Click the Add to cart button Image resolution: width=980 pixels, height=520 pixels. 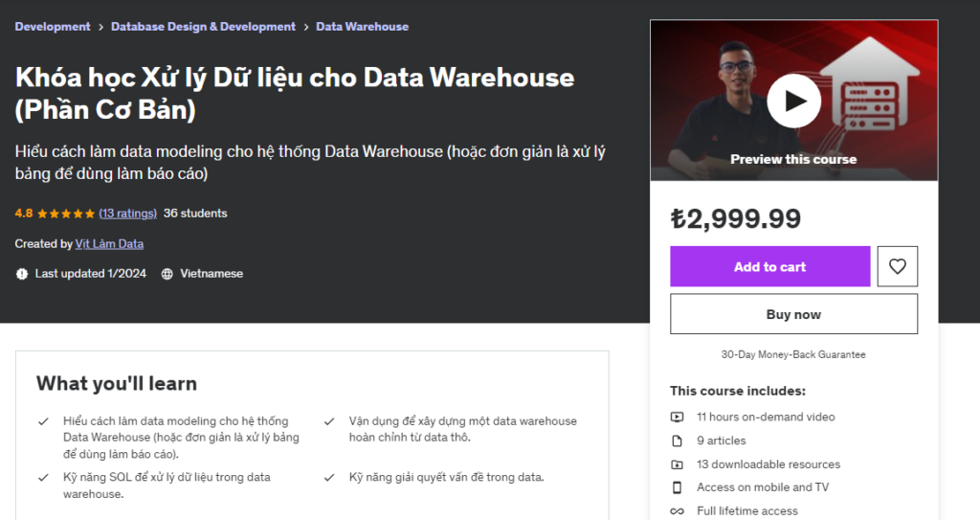pos(769,266)
